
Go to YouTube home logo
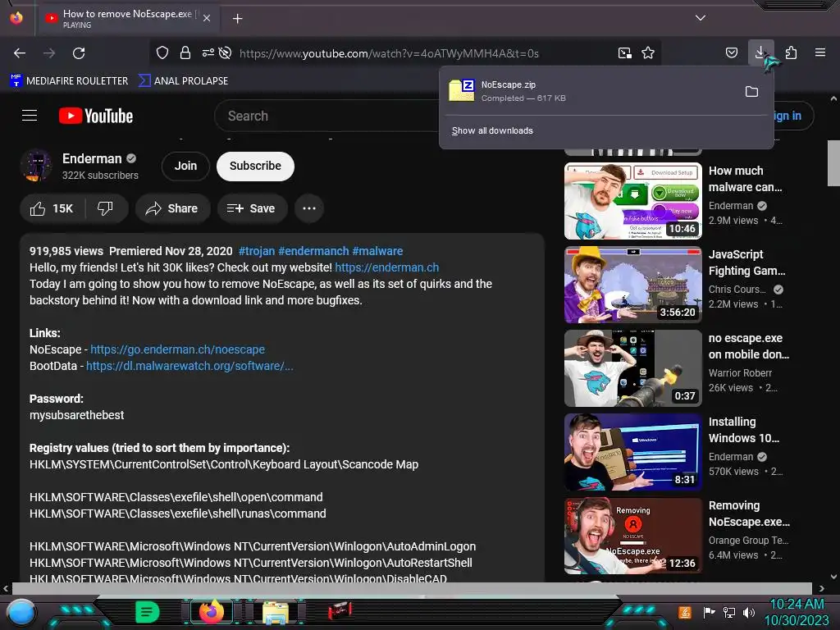tap(96, 116)
